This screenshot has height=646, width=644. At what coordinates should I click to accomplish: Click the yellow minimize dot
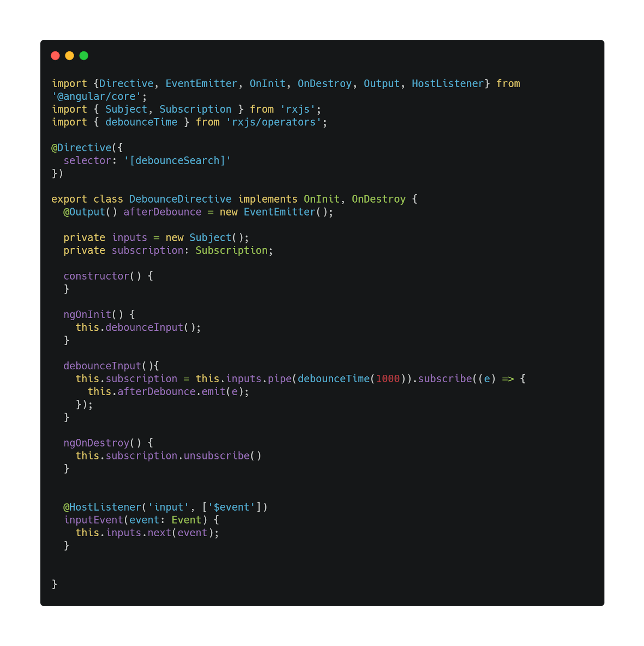click(x=69, y=56)
